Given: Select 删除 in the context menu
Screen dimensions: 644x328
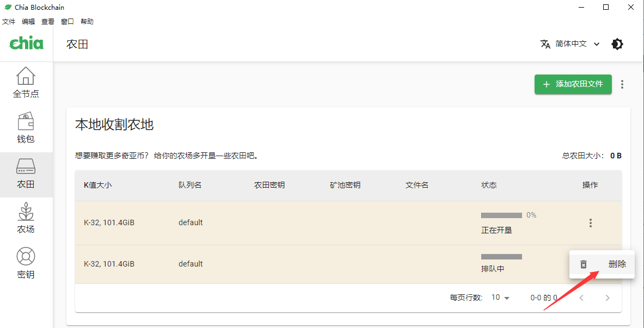Looking at the screenshot, I should (617, 264).
